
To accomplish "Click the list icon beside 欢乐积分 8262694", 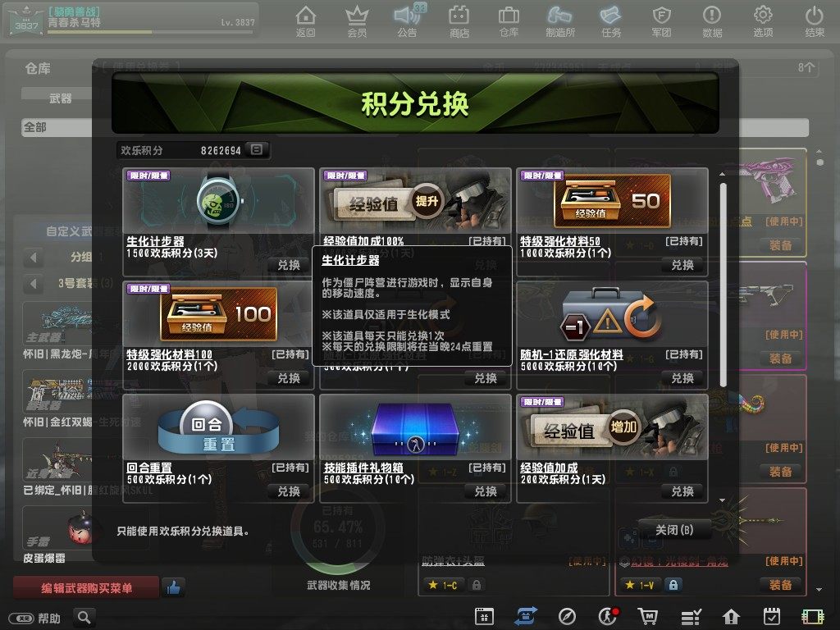I will (257, 149).
